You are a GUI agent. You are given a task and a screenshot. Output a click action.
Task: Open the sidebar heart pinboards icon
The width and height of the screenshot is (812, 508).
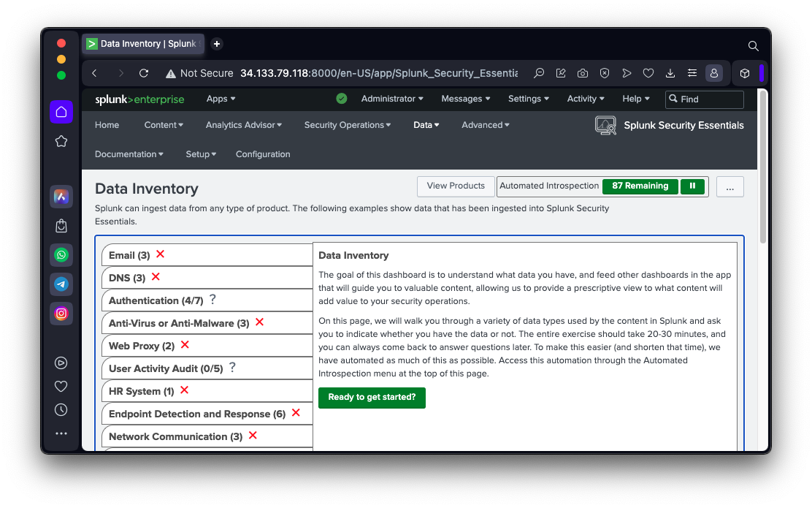click(61, 386)
